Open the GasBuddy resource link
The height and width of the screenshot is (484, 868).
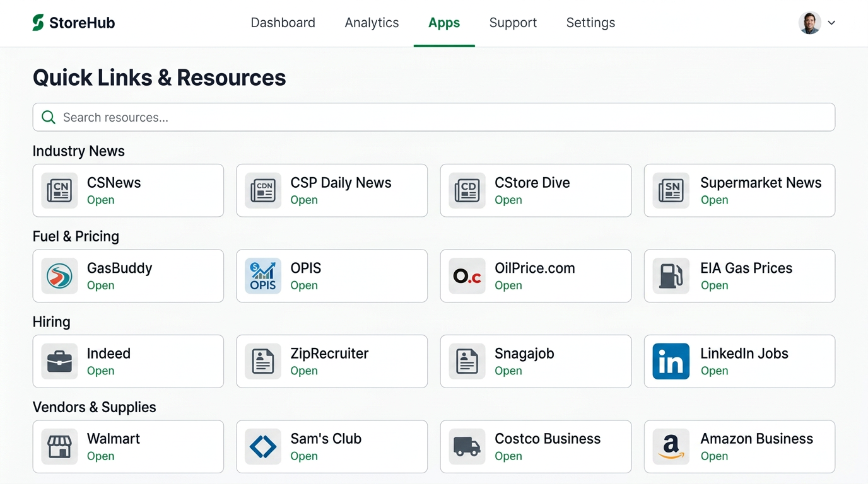coord(101,285)
